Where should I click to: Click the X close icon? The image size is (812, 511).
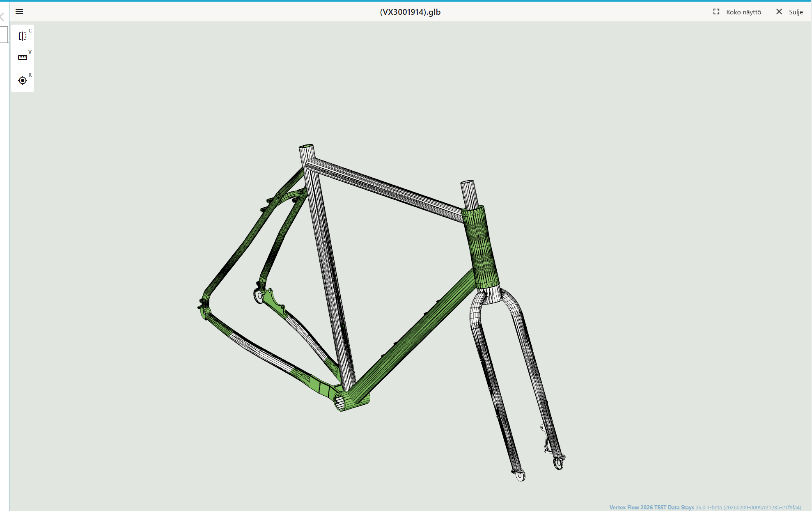779,12
